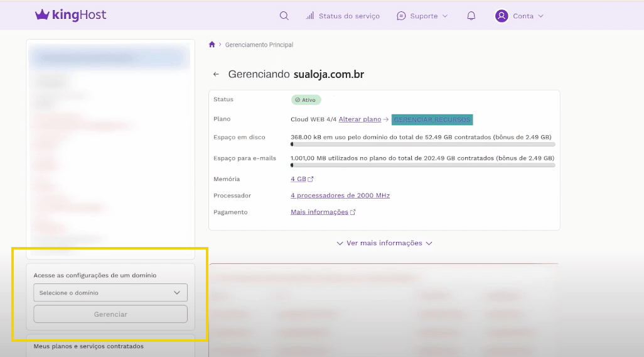This screenshot has height=357, width=644.
Task: Click Cloud WEB 4/4 plan text
Action: (313, 119)
